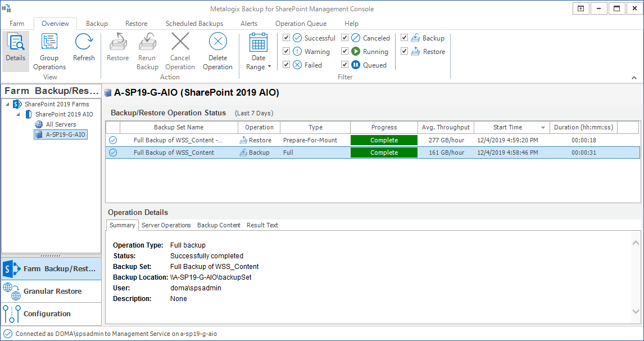Open the Scheduled Backups tab
The height and width of the screenshot is (341, 644).
(x=194, y=24)
